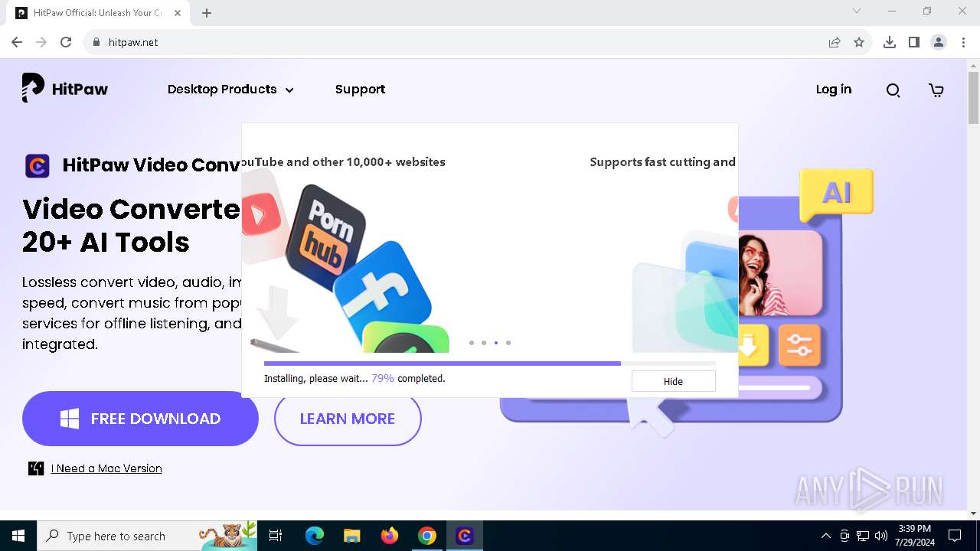Screen dimensions: 980x551
Task: Click FREE DOWNLOAD button
Action: pos(140,419)
